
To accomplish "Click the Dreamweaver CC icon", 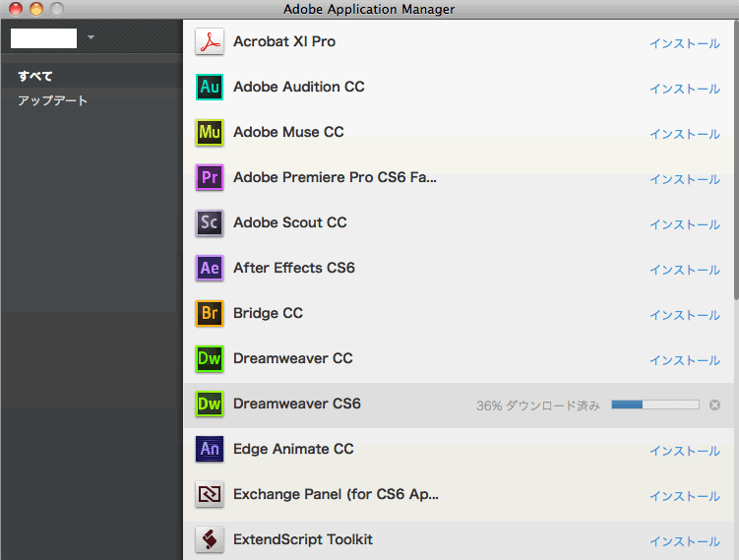I will click(210, 358).
